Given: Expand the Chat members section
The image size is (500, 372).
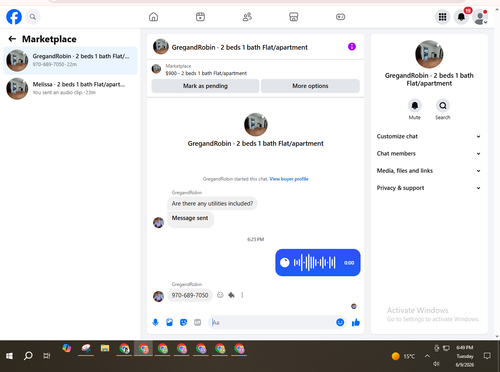Looking at the screenshot, I should tap(429, 154).
